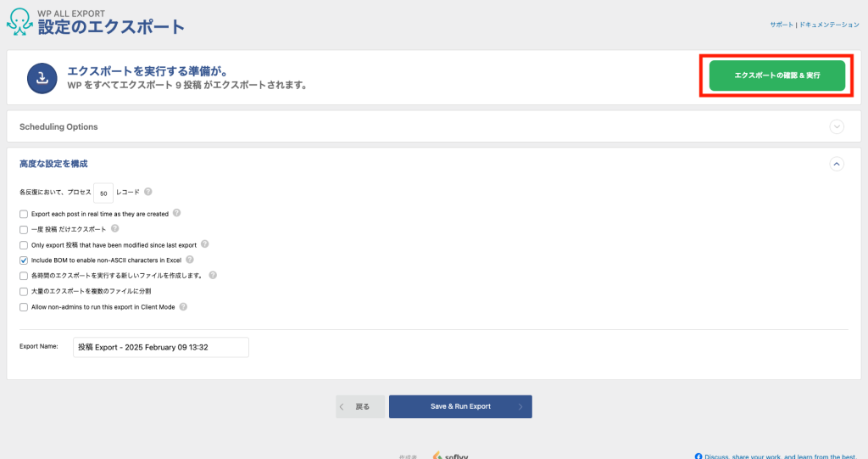Viewport: 868px width, 459px height.
Task: Click the Save & Run Export button
Action: click(460, 406)
